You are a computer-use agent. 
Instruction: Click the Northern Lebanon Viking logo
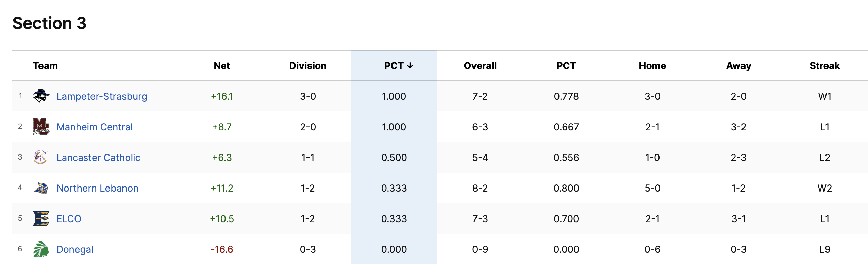41,188
